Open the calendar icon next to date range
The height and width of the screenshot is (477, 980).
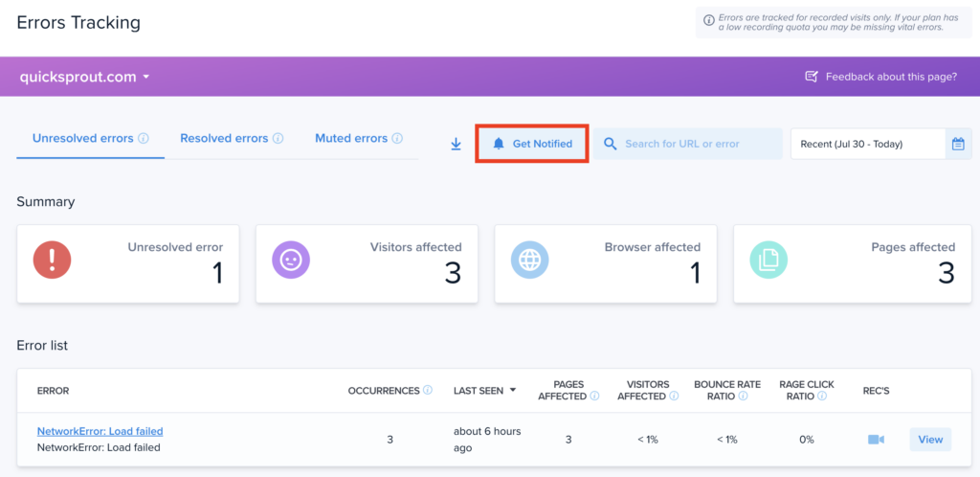click(x=958, y=144)
